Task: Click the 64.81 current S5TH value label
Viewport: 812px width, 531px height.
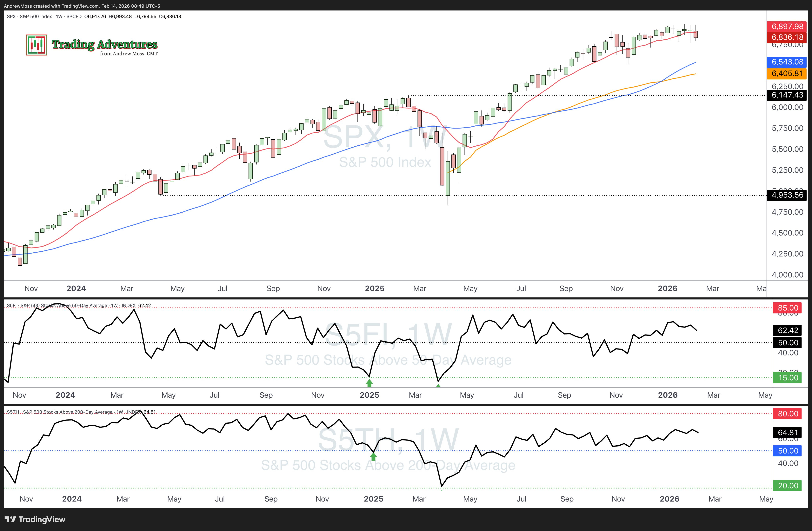Action: pos(788,433)
